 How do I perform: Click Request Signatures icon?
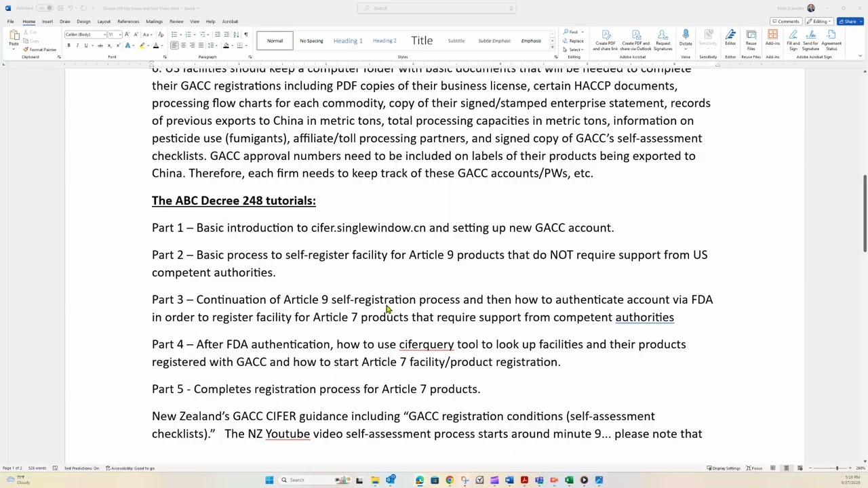click(663, 41)
